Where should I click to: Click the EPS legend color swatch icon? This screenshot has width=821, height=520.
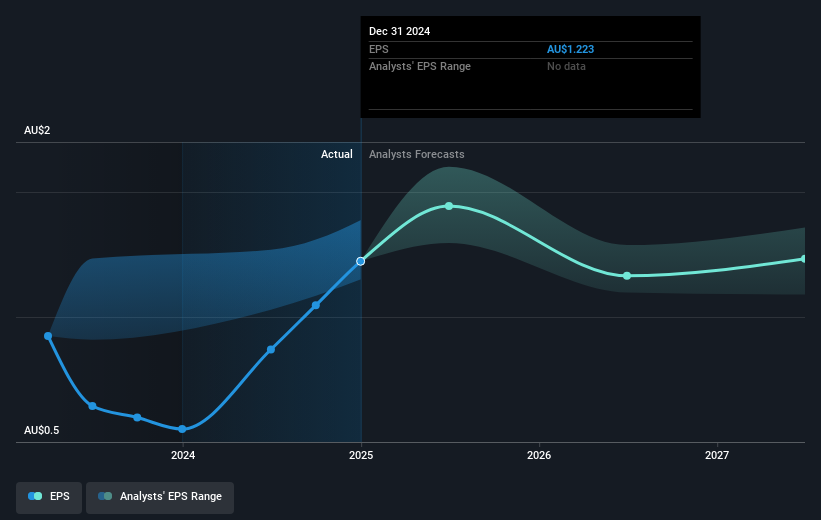pos(35,496)
